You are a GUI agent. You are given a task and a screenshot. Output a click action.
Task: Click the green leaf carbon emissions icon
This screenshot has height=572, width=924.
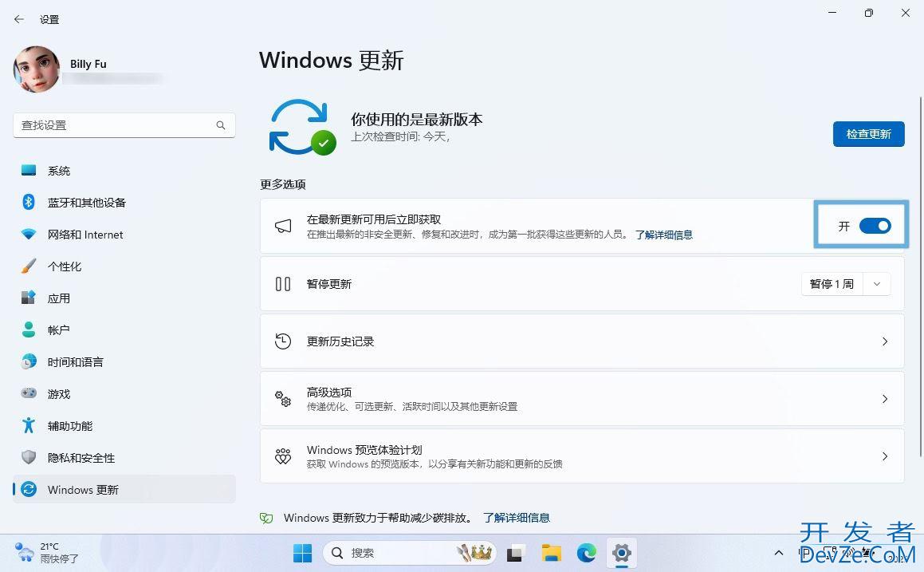(x=266, y=518)
